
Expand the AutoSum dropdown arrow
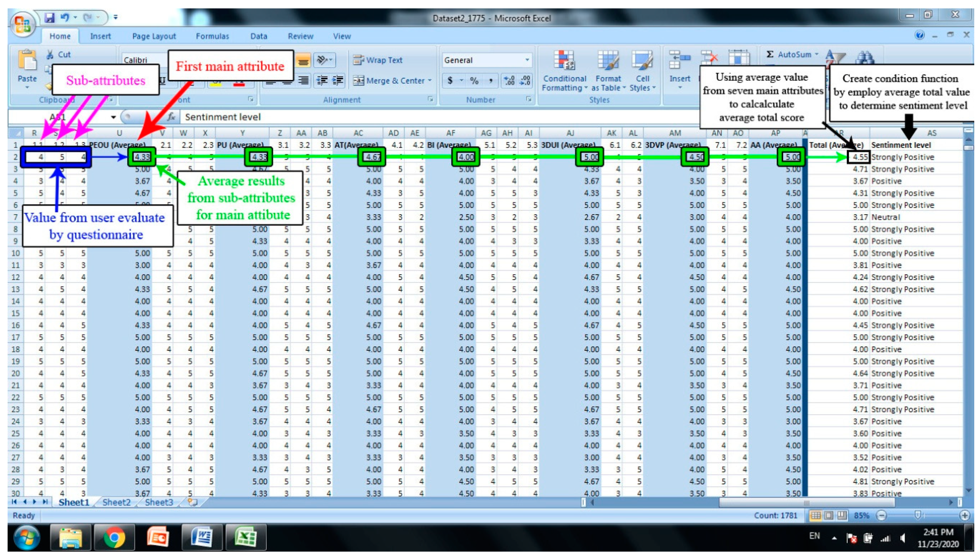point(817,54)
